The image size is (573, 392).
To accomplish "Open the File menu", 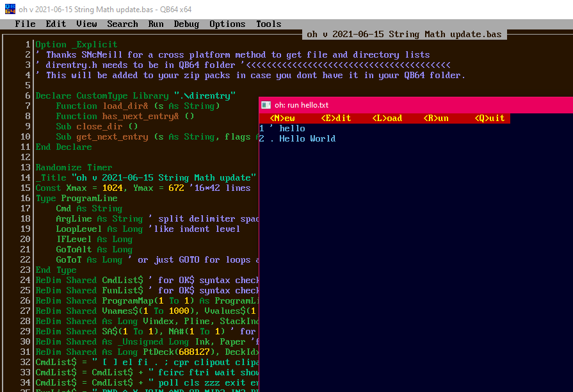I will 25,24.
